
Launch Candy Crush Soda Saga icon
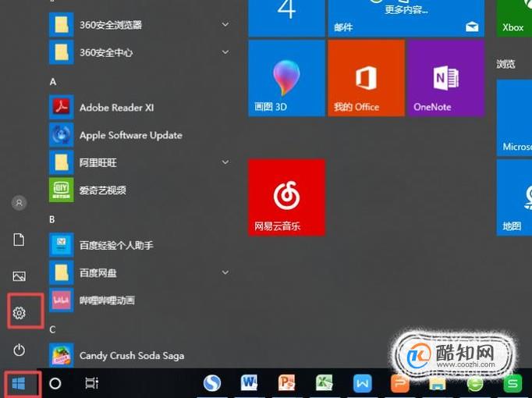[62, 355]
